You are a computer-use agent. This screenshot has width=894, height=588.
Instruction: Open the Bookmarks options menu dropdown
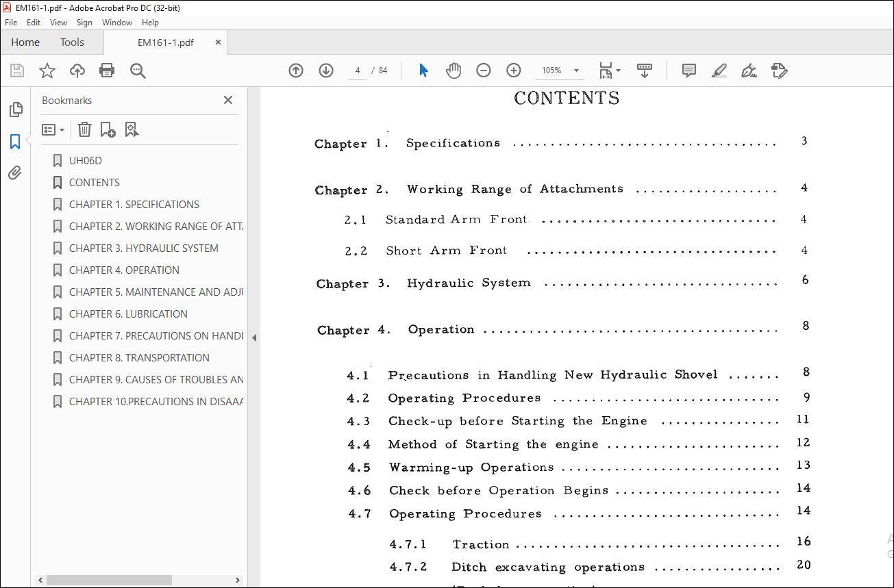coord(53,129)
